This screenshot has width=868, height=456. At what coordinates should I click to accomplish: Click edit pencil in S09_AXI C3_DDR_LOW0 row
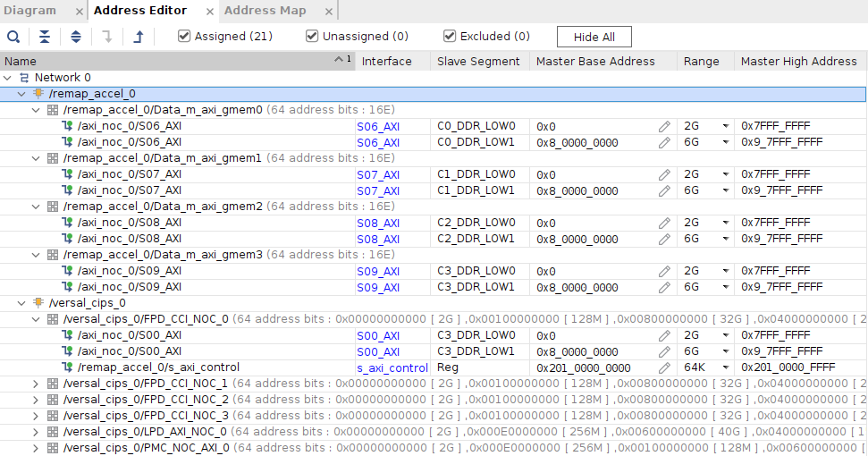tap(664, 271)
